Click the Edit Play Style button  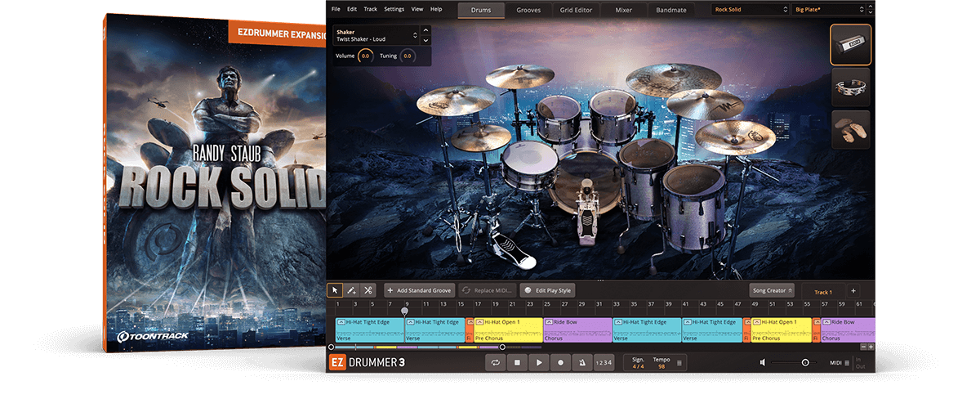pyautogui.click(x=548, y=290)
